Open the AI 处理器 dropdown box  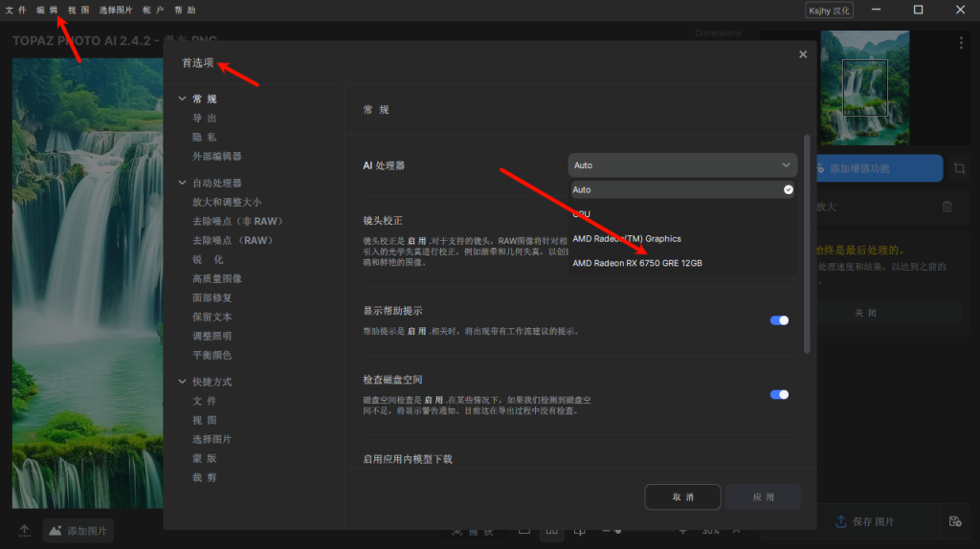pyautogui.click(x=682, y=165)
